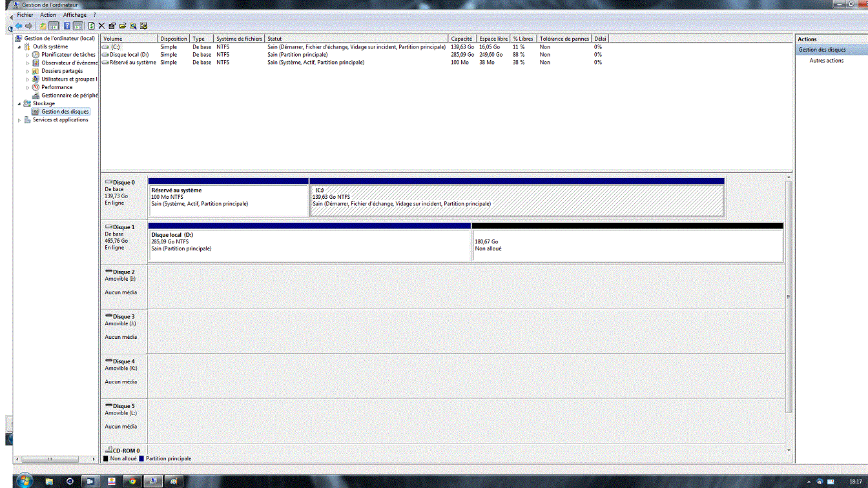Click the black X delete toolbar icon
This screenshot has height=488, width=868.
click(101, 26)
